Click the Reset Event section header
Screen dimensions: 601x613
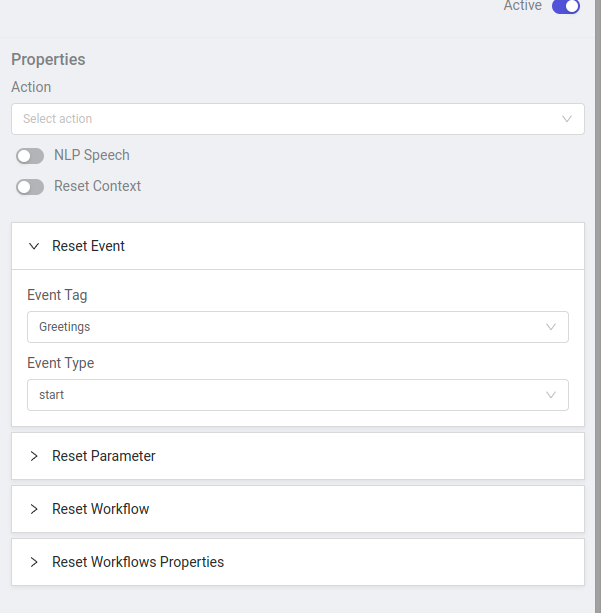click(298, 246)
